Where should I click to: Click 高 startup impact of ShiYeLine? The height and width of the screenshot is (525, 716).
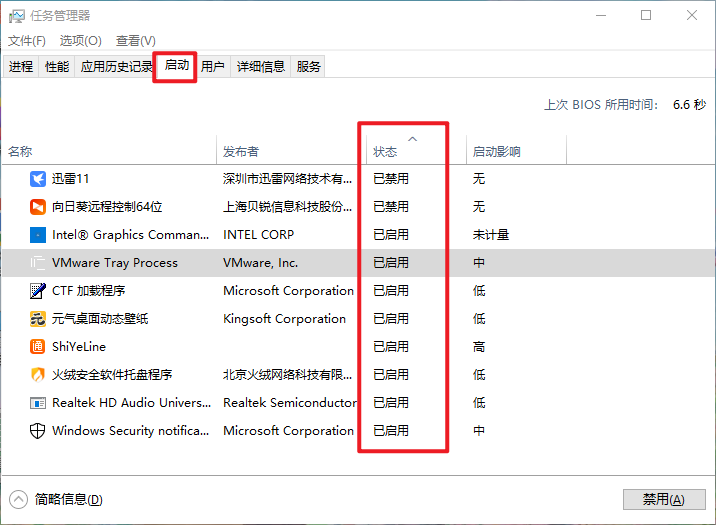point(479,347)
